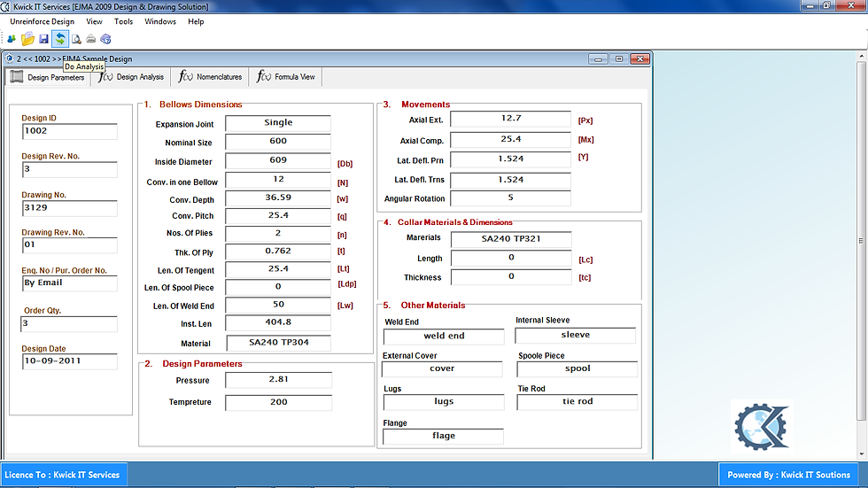
Task: Click the Inst. Len field
Action: (278, 322)
